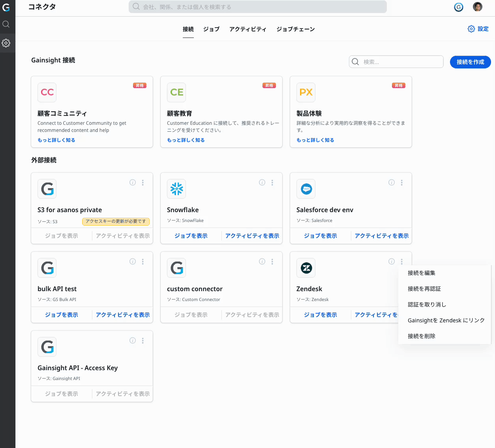Toggle the kebab menu on Zendesk card
Image resolution: width=495 pixels, height=448 pixels.
pyautogui.click(x=402, y=262)
